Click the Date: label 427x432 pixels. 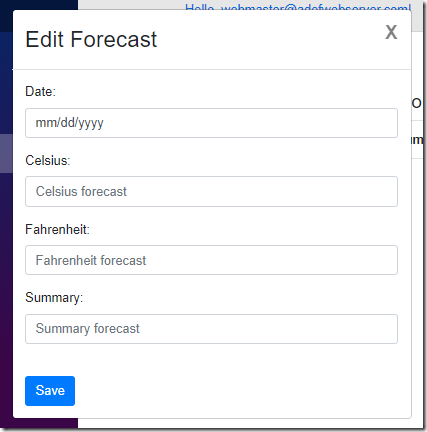(x=40, y=91)
